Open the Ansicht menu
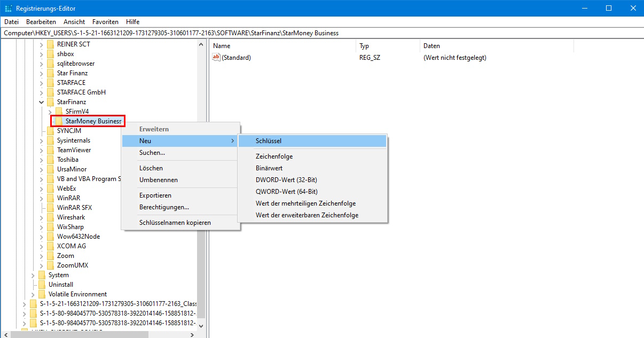644x338 pixels. pos(74,22)
